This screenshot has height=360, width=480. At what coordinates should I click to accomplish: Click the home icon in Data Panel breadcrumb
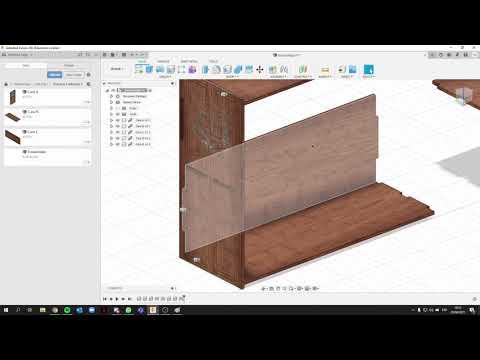6,84
